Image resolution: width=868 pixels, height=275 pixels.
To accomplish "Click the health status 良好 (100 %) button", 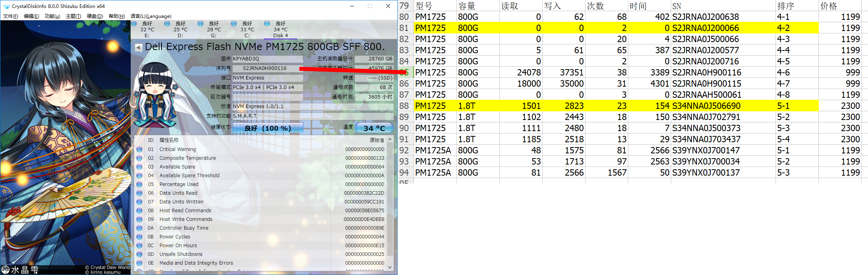I will pyautogui.click(x=268, y=128).
